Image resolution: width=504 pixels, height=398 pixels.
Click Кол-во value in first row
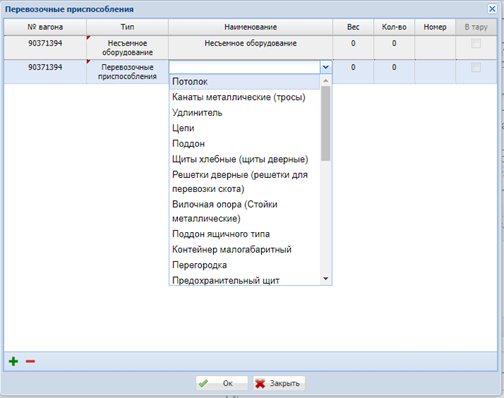tap(394, 43)
